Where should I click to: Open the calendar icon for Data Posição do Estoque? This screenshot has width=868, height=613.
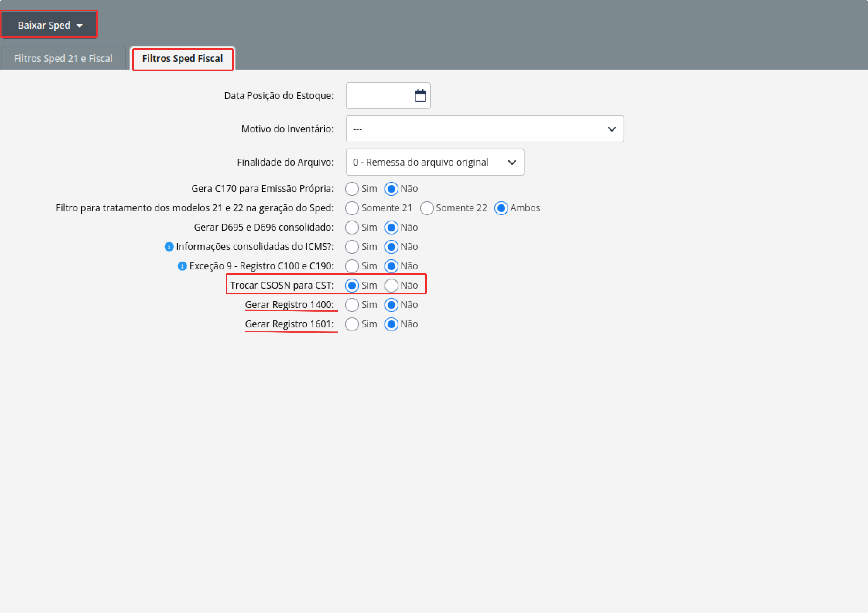[x=420, y=96]
